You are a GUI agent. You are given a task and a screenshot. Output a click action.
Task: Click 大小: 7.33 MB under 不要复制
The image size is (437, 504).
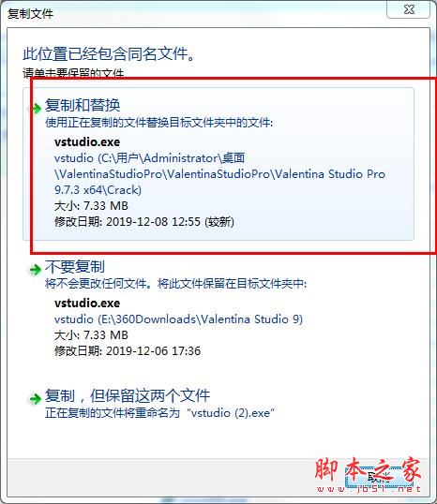point(91,335)
